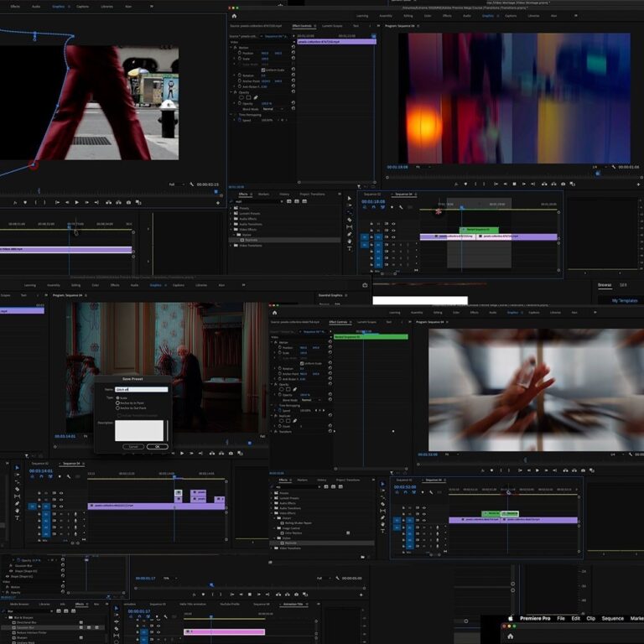The image size is (644, 644).
Task: Open the Sequence menu in macOS menu bar
Action: [x=613, y=619]
